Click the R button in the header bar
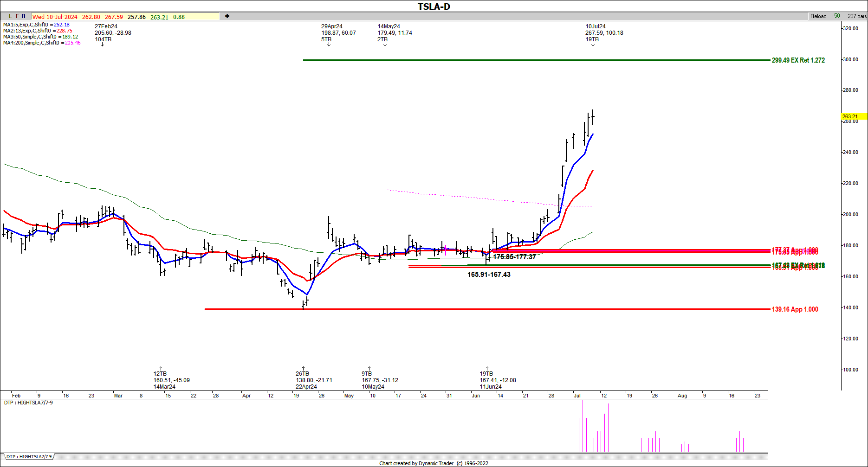The width and height of the screenshot is (868, 467). 24,16
